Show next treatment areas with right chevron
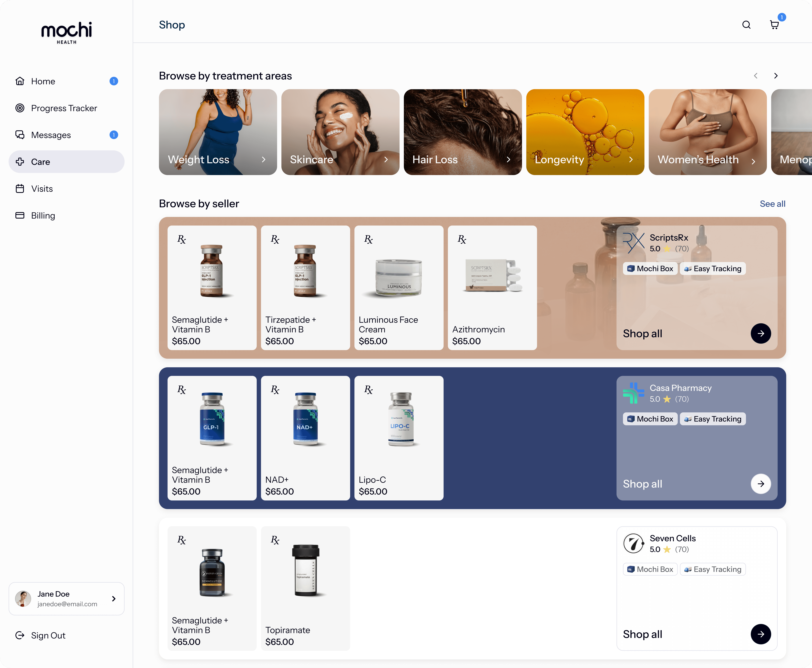The image size is (812, 668). tap(776, 76)
